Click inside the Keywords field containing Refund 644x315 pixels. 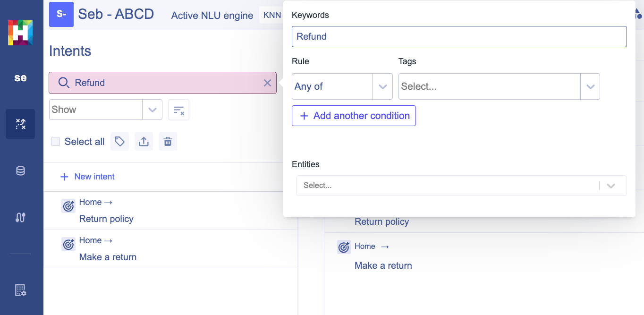[x=459, y=36]
